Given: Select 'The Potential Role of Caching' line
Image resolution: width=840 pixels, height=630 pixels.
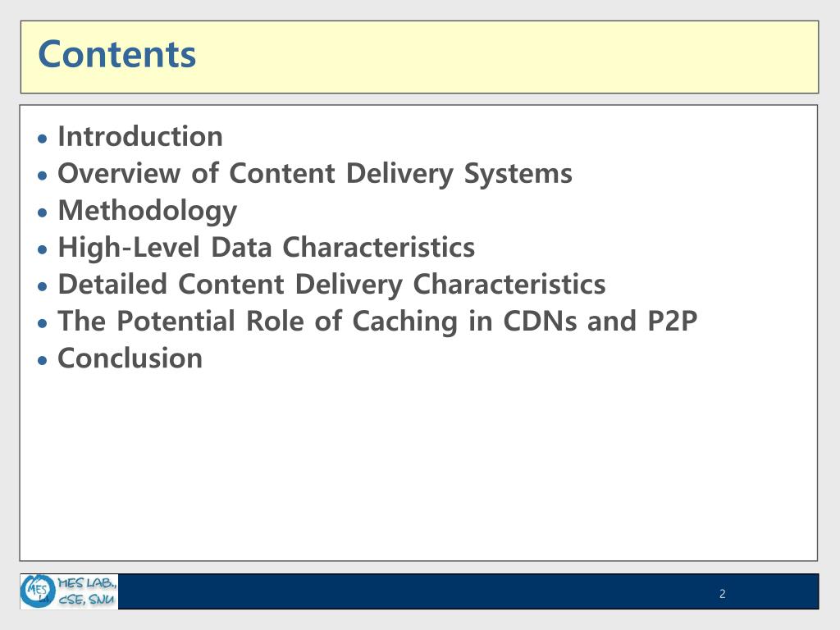Looking at the screenshot, I should pyautogui.click(x=377, y=322).
